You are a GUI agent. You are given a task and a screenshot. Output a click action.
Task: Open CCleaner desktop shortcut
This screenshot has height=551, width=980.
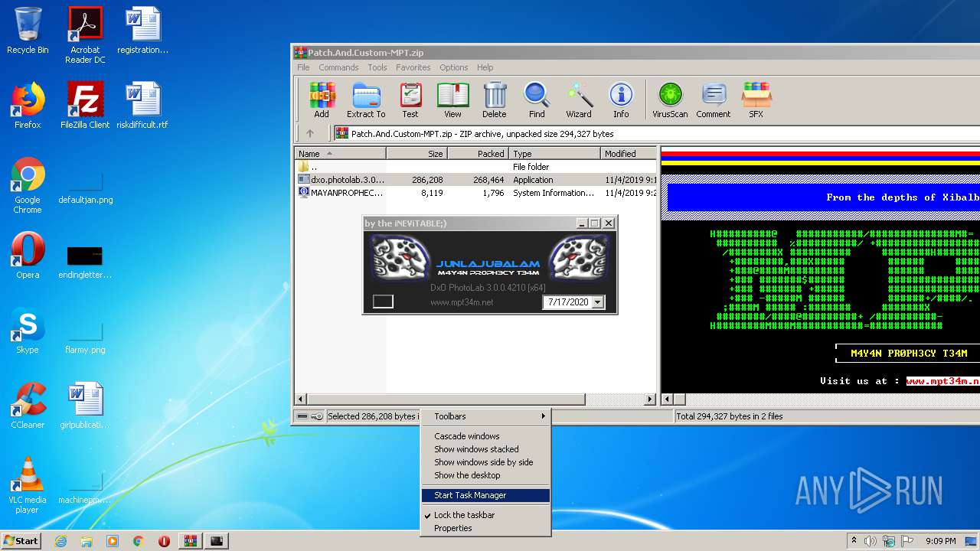[x=28, y=405]
